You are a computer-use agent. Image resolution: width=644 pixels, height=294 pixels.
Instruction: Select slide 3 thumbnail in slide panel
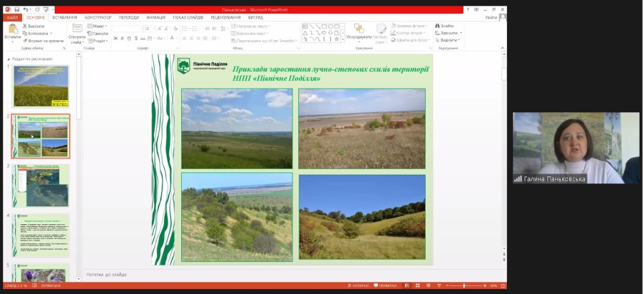pyautogui.click(x=41, y=185)
